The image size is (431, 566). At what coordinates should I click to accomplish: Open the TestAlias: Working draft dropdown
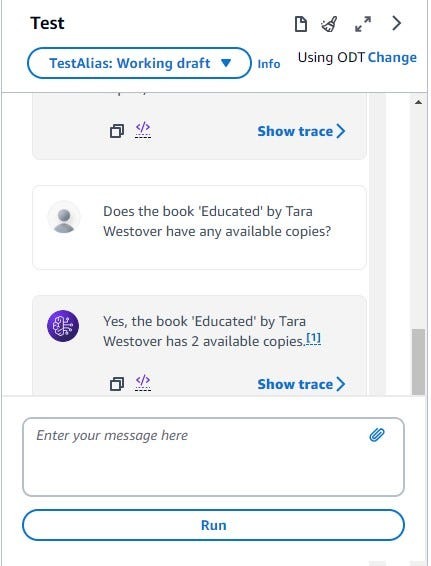pos(139,63)
